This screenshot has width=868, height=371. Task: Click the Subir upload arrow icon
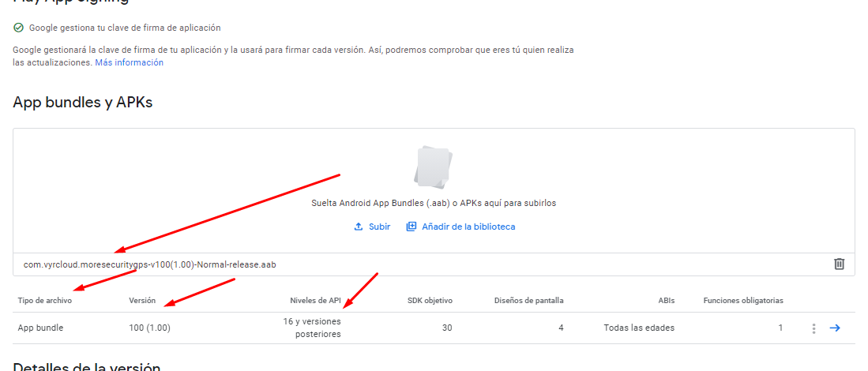tap(359, 227)
